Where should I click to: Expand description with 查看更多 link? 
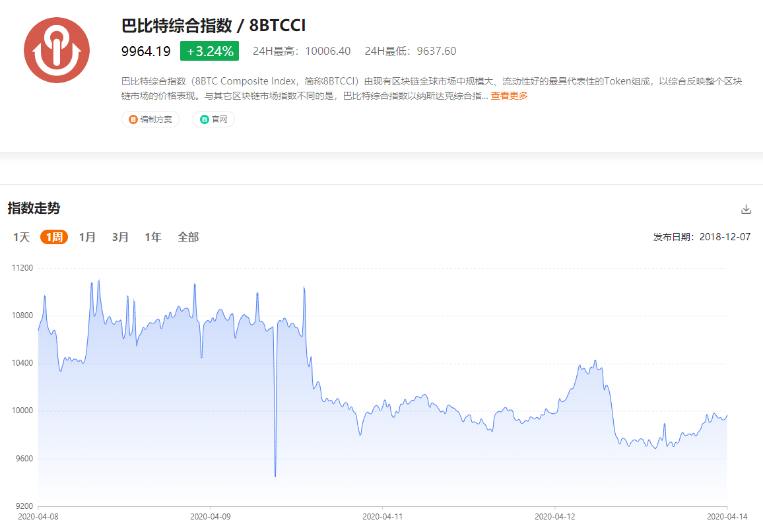(x=509, y=96)
